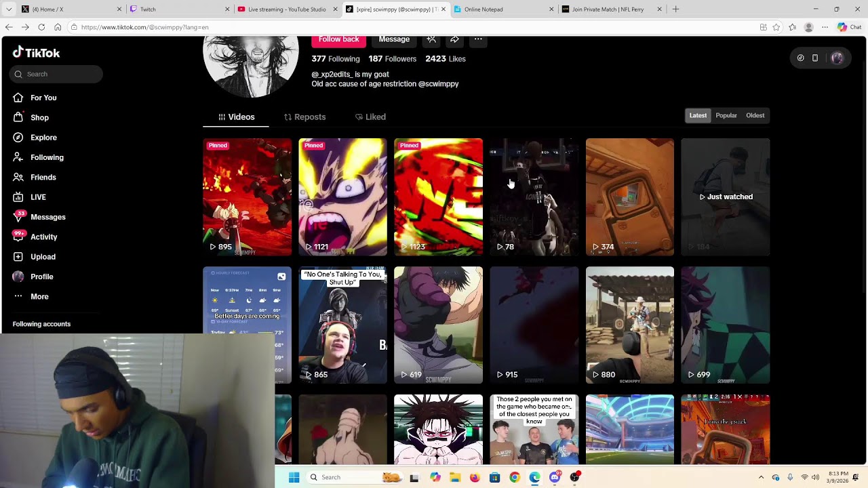Sort videos by Popular
The image size is (868, 488).
click(x=726, y=115)
